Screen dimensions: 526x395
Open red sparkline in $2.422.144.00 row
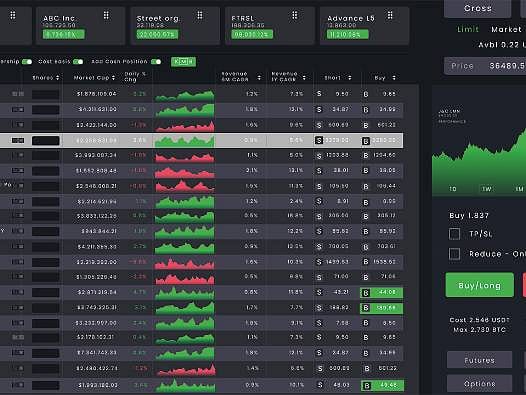tap(185, 126)
